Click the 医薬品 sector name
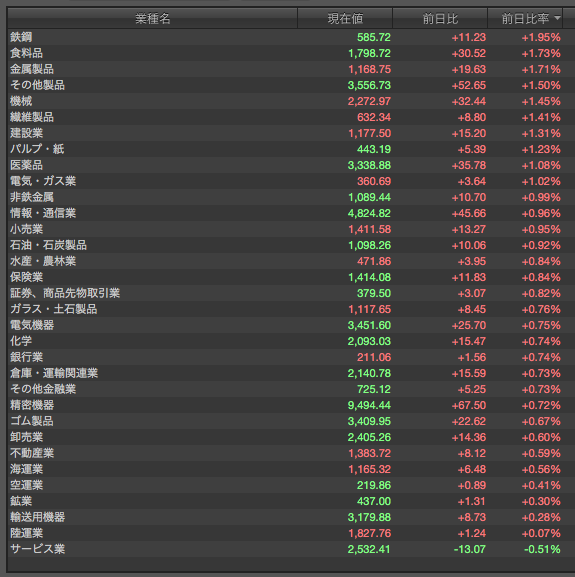Viewport: 575px width, 577px height. pos(26,165)
